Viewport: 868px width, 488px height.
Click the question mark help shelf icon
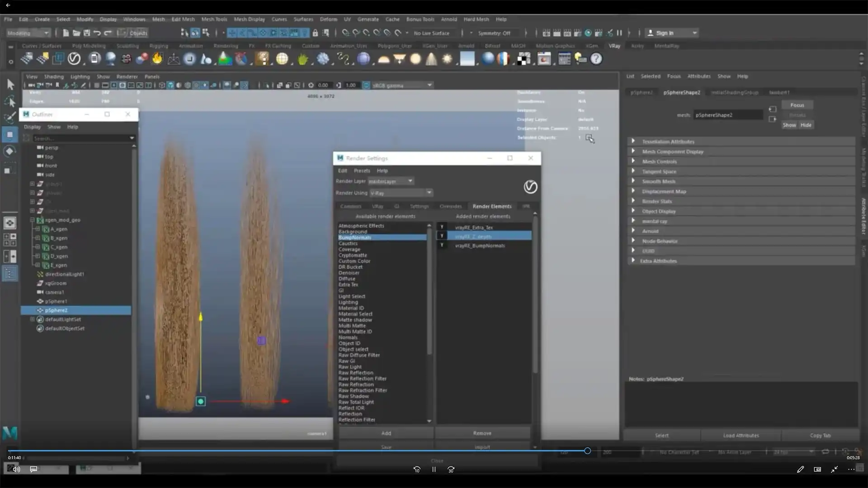(x=596, y=59)
